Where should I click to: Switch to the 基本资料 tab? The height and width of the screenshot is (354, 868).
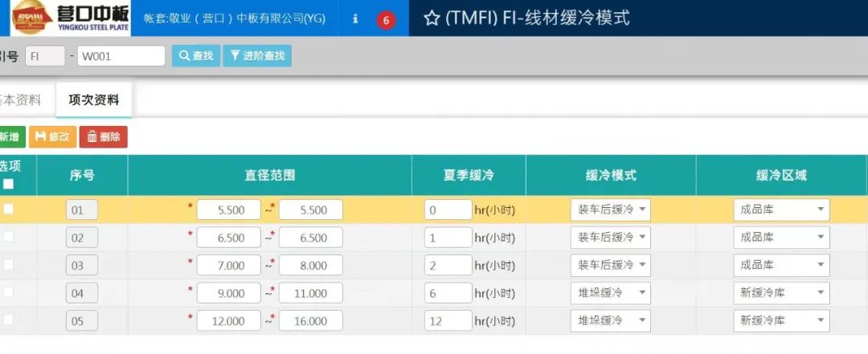point(20,100)
